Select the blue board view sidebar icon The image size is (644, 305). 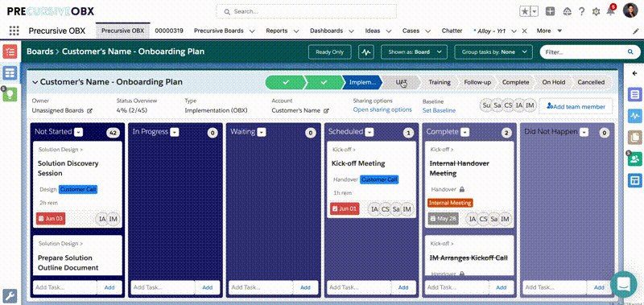(10, 73)
